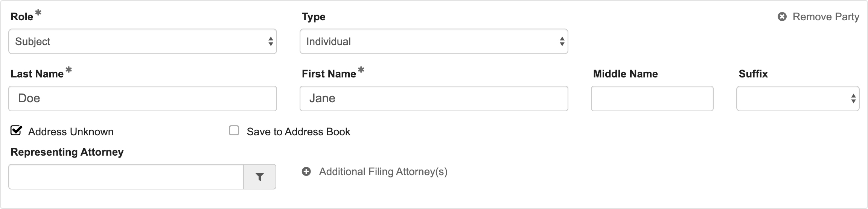Click the Representing Attorney text box

pyautogui.click(x=126, y=177)
